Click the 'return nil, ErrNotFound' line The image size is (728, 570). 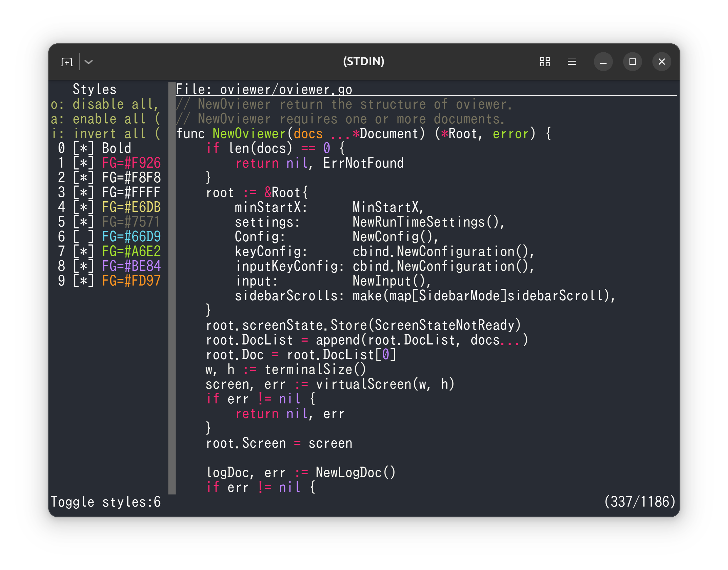[x=320, y=163]
